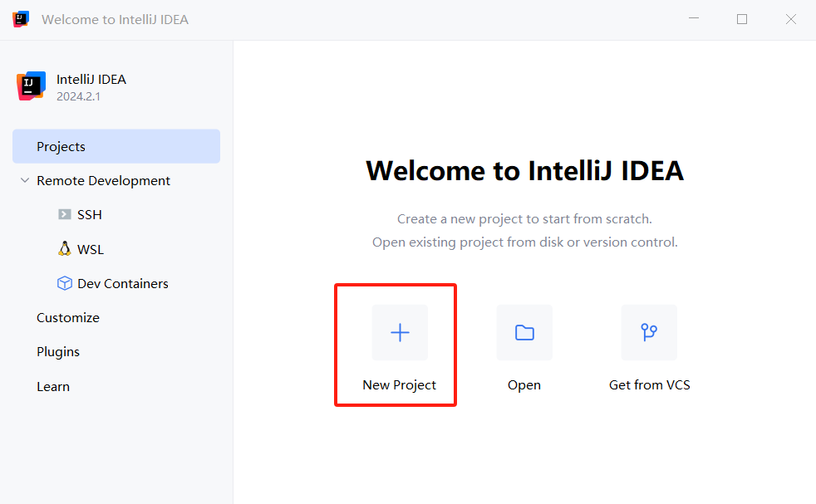816x504 pixels.
Task: Click the WSL penguin icon
Action: tap(65, 249)
